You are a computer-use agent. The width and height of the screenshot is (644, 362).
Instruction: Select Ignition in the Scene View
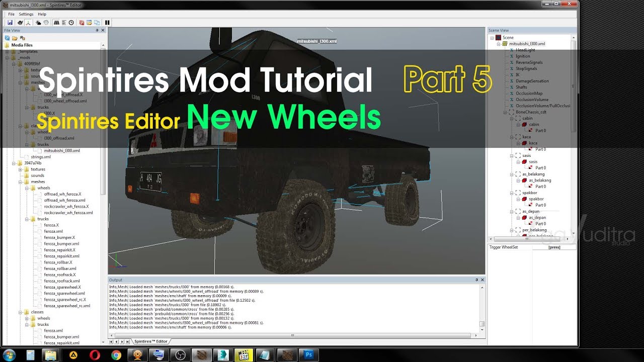(x=523, y=56)
